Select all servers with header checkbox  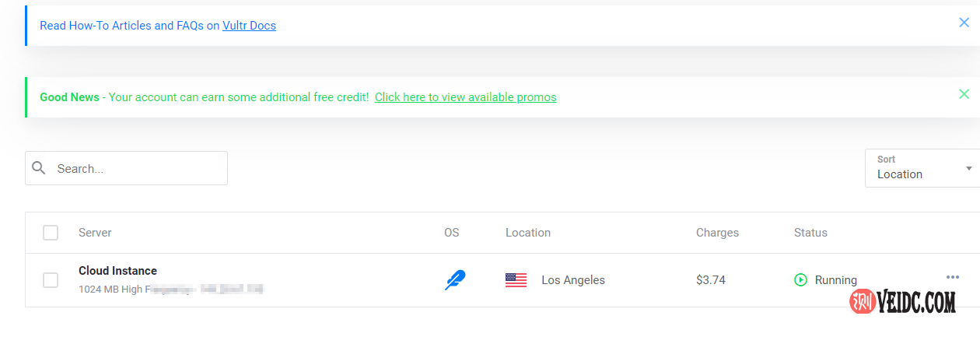(51, 233)
